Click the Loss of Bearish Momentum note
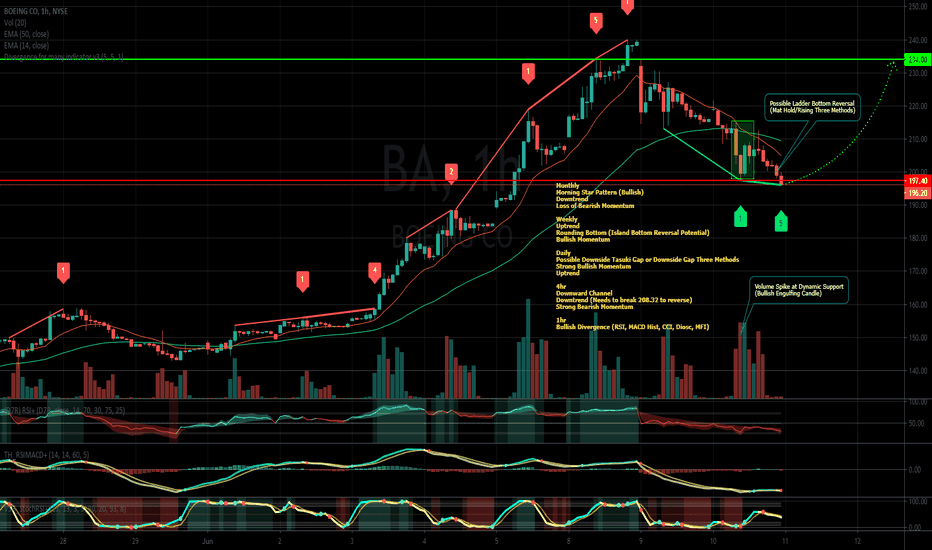 tap(594, 206)
